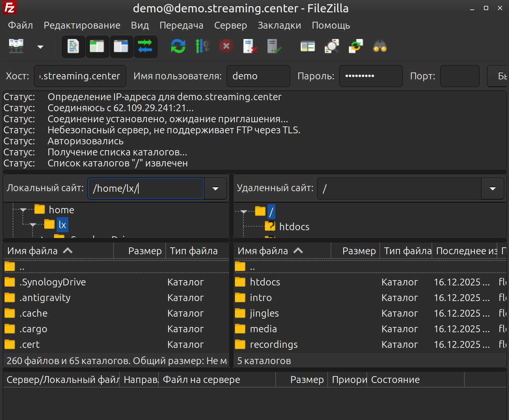Click the Reconnect to last server icon
The width and height of the screenshot is (509, 420).
click(274, 46)
